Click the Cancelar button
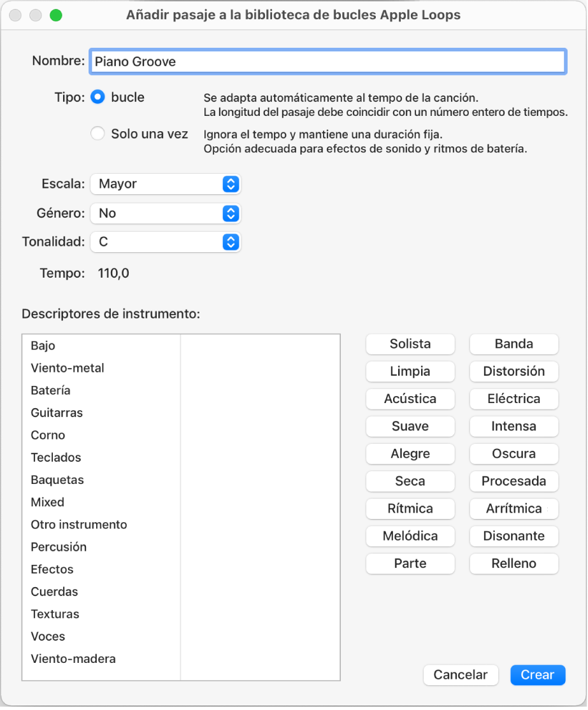588x710 pixels. (461, 675)
